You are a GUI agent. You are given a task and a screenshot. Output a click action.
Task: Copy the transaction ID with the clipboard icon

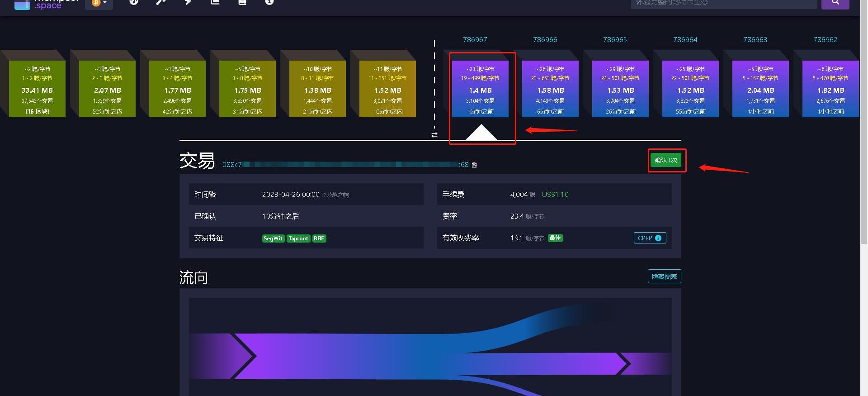point(474,165)
